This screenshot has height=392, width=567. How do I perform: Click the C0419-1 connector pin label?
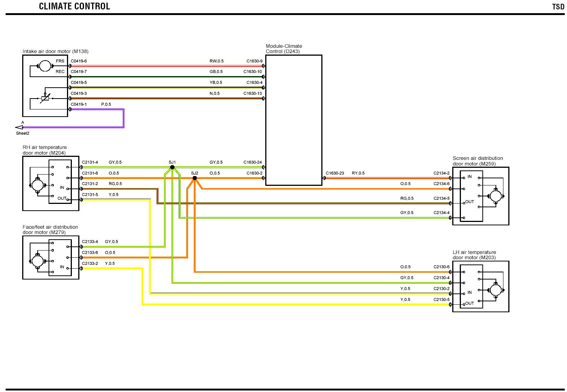79,104
